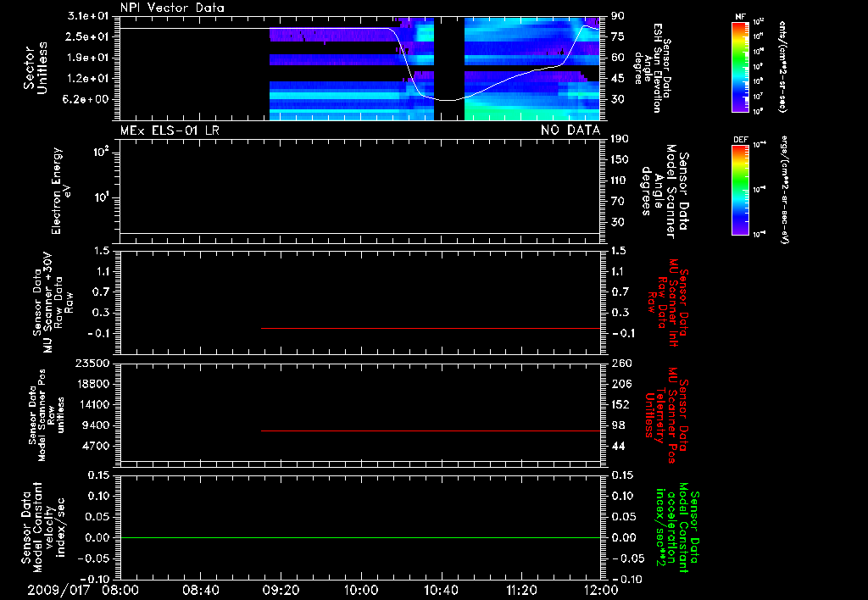The width and height of the screenshot is (868, 600).
Task: Click the '09:20' time axis label
Action: [x=281, y=590]
